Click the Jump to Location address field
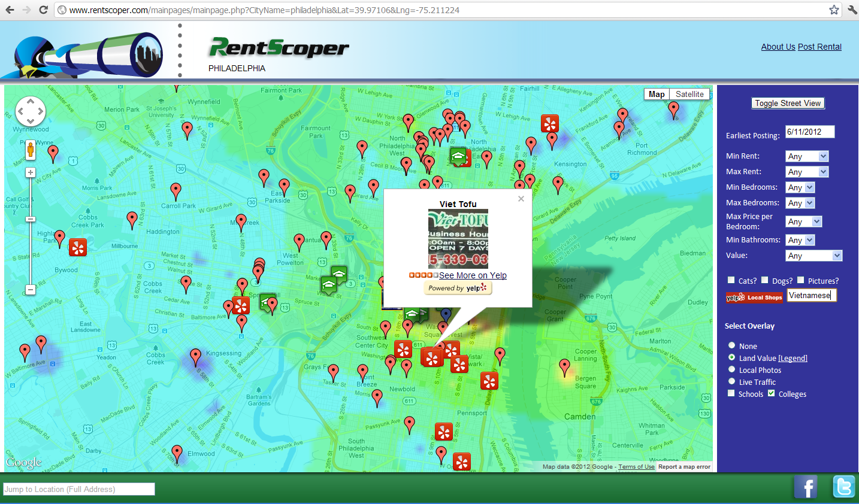 (x=79, y=489)
